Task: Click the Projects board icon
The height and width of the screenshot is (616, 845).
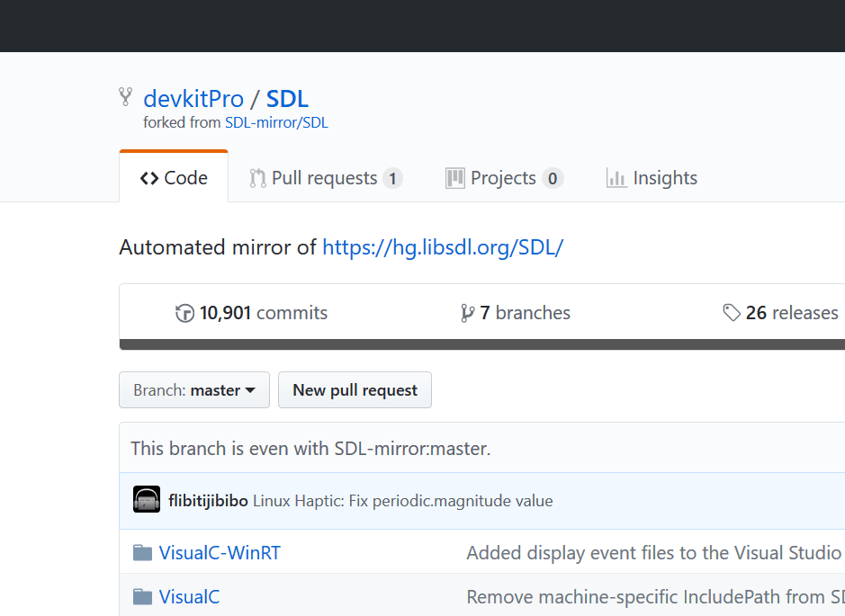Action: 454,178
